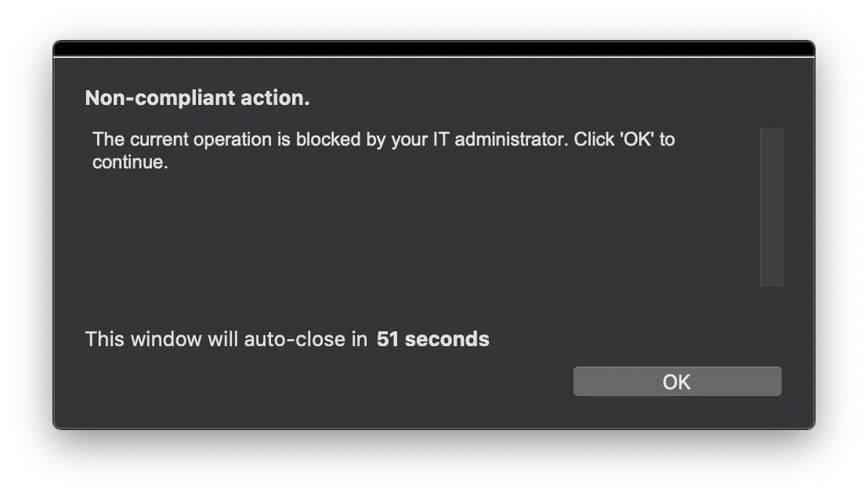Click the empty message area below 'continue.'
868x495 pixels.
[392, 235]
